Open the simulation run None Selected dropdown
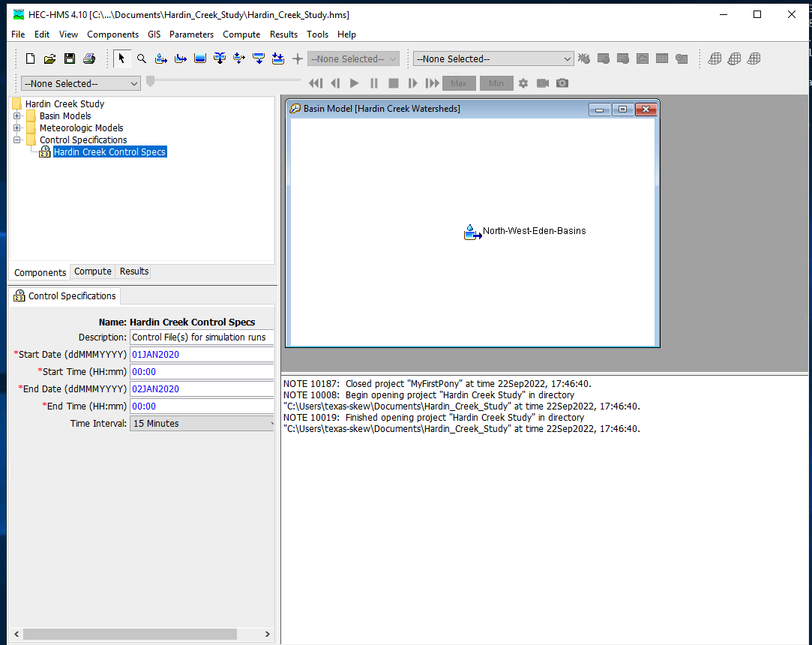 [493, 58]
